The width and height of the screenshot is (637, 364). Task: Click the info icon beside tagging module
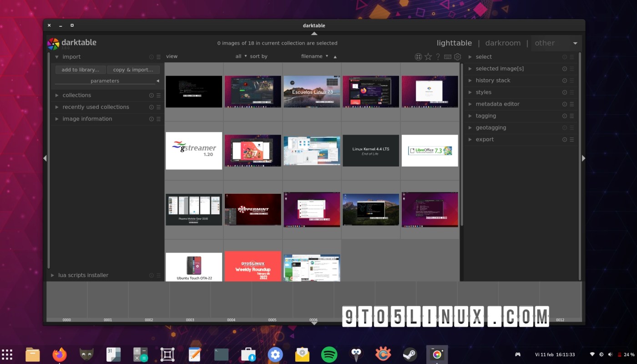[x=566, y=116]
